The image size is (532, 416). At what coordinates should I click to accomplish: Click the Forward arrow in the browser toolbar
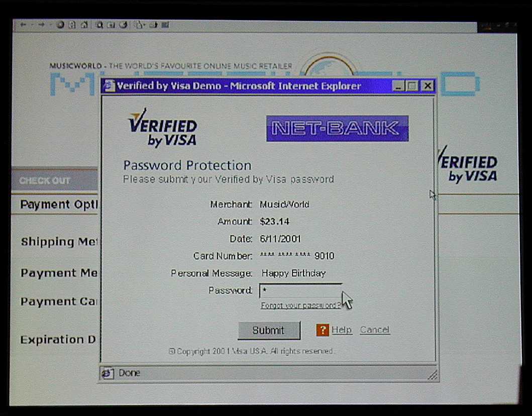pos(41,25)
